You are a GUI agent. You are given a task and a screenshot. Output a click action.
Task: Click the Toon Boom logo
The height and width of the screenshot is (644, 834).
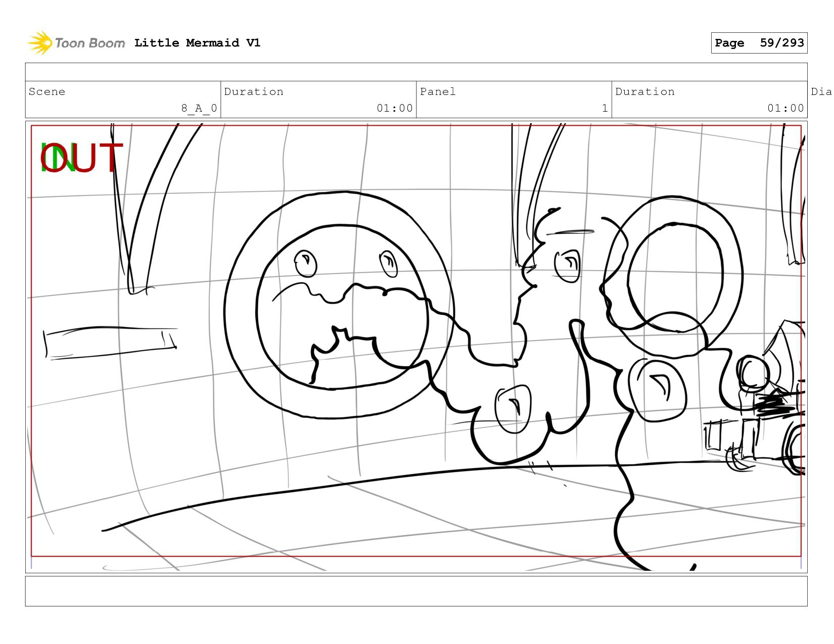[76, 43]
